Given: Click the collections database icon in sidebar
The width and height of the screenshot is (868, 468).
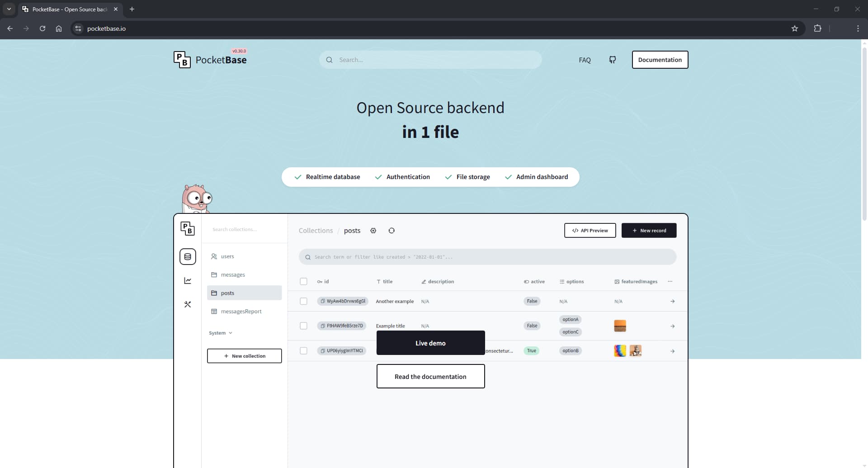Looking at the screenshot, I should pos(188,257).
